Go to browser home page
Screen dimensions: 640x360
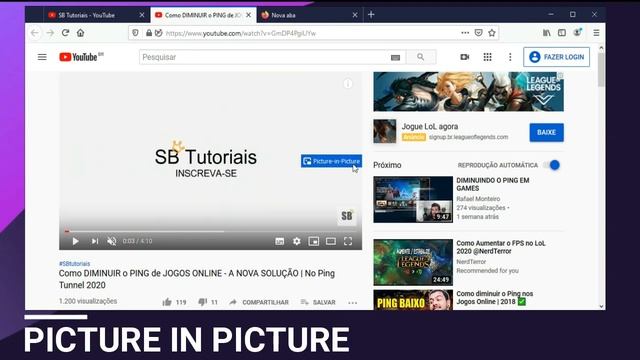coord(80,33)
